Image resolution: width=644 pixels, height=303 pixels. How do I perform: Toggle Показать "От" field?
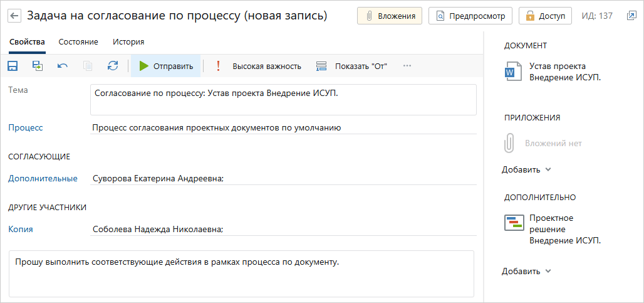[352, 66]
